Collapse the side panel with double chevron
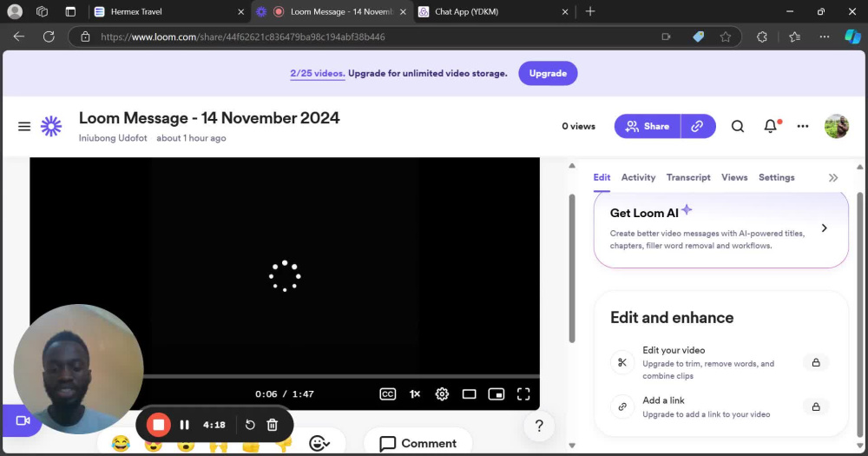The image size is (868, 456). pos(833,178)
